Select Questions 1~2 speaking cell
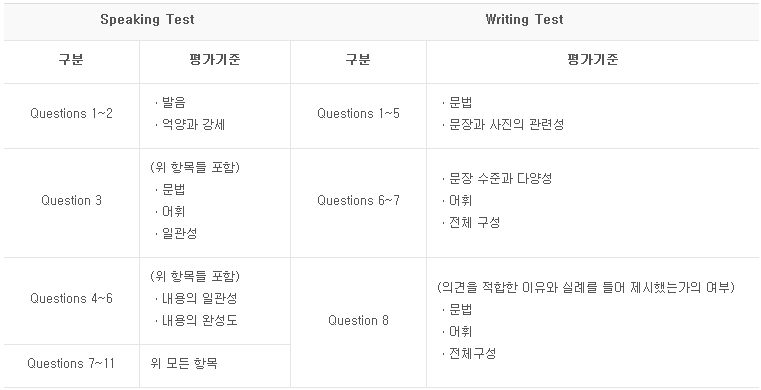 [x=71, y=114]
